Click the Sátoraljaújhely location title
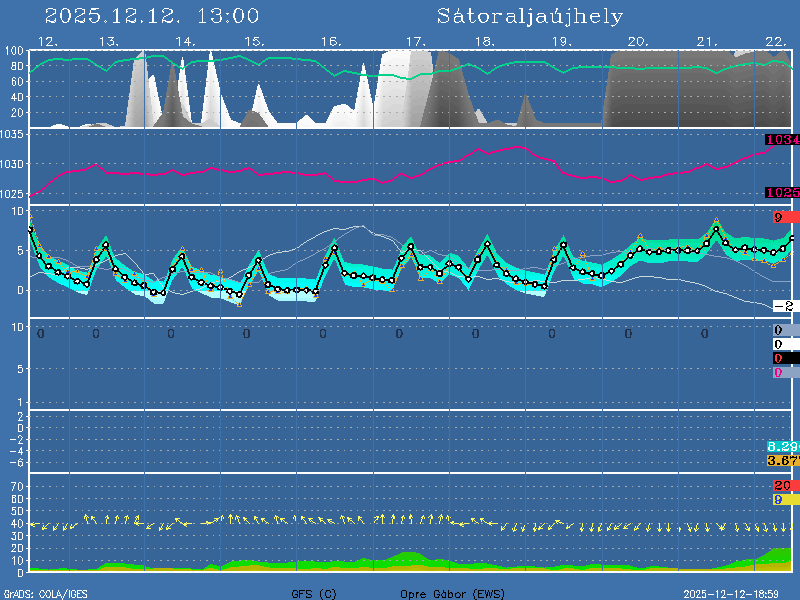Screen dimensions: 800x600 click(x=529, y=16)
